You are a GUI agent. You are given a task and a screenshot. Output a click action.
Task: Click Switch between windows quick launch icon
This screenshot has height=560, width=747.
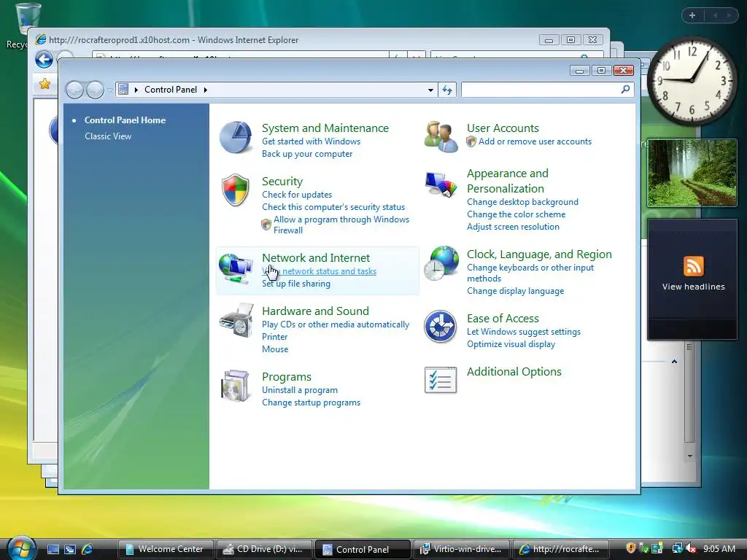coord(70,549)
